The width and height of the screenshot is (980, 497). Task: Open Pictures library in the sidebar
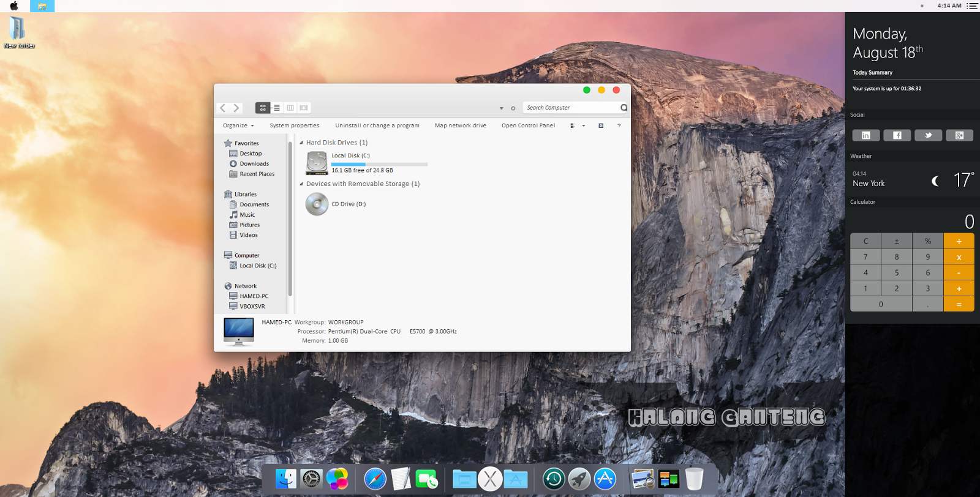[x=244, y=225]
